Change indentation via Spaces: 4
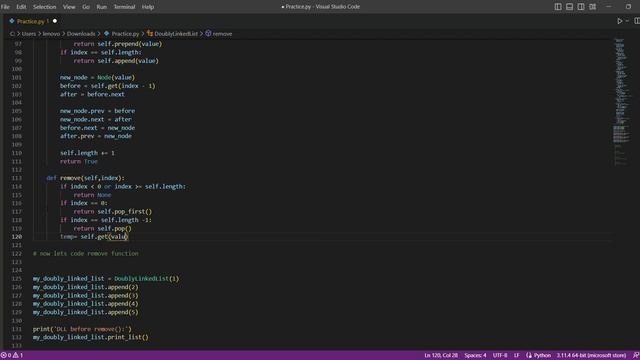 [475, 356]
